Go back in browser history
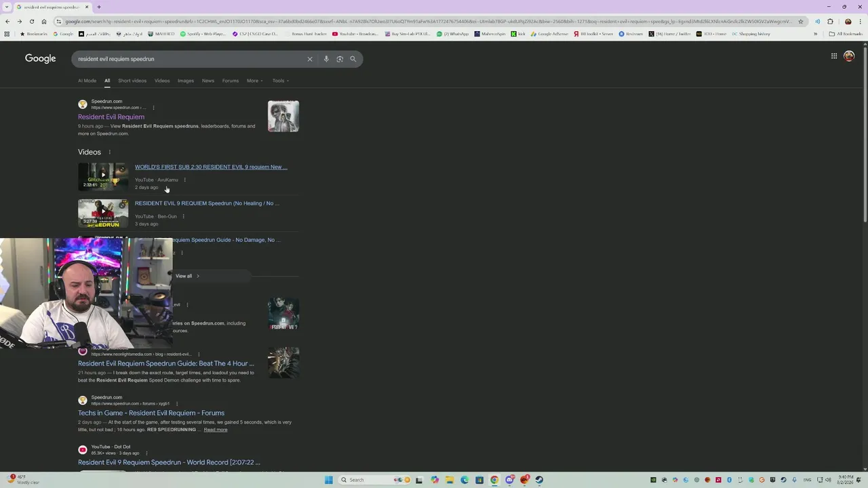The width and height of the screenshot is (868, 488). pyautogui.click(x=7, y=22)
